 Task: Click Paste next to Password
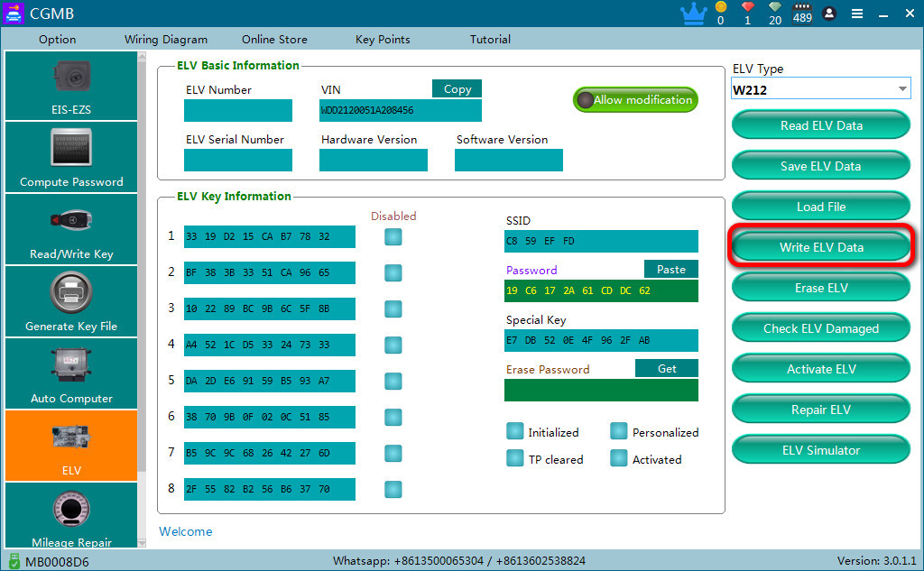(x=670, y=270)
